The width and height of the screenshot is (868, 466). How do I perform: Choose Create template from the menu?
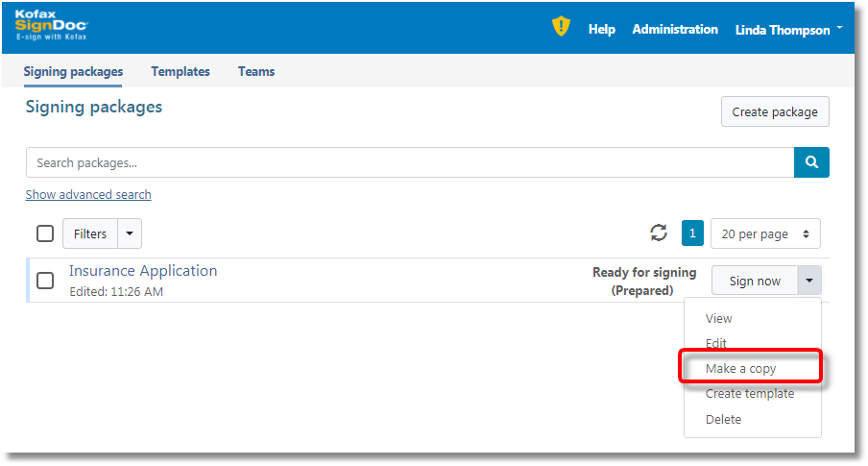pos(749,393)
